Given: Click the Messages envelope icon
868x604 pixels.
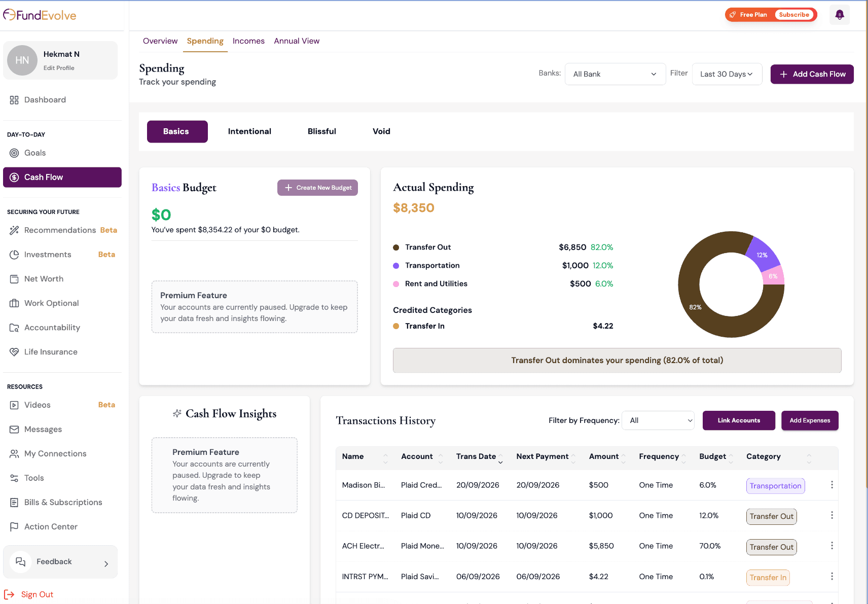Looking at the screenshot, I should [x=14, y=430].
